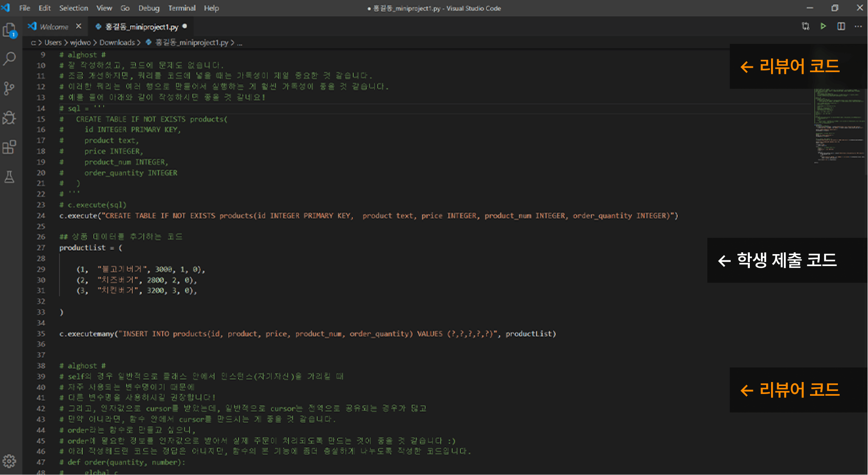Screen dimensions: 868x475
Task: Click the c: breadcrumb segment
Action: coord(33,42)
